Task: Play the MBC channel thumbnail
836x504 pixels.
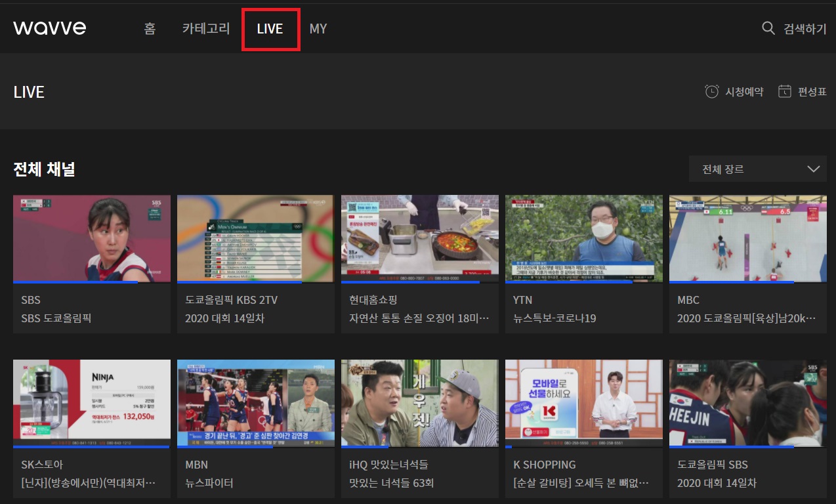Action: click(x=748, y=238)
